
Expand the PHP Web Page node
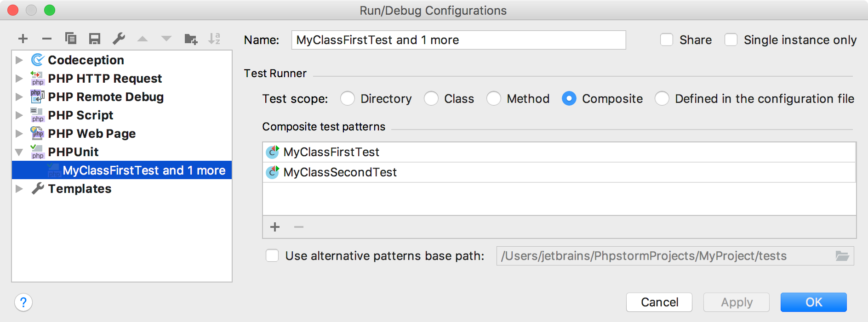[x=19, y=133]
